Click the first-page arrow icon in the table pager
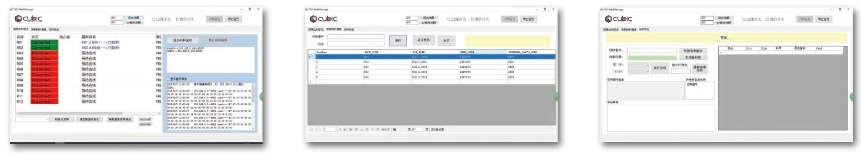This screenshot has height=157, width=868. click(311, 129)
